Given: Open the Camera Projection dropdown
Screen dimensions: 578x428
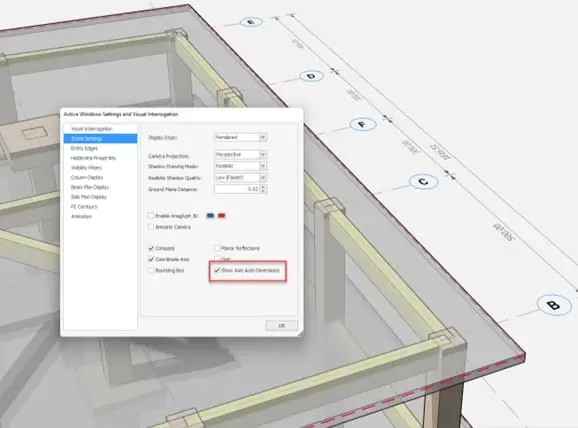Looking at the screenshot, I should coord(241,154).
